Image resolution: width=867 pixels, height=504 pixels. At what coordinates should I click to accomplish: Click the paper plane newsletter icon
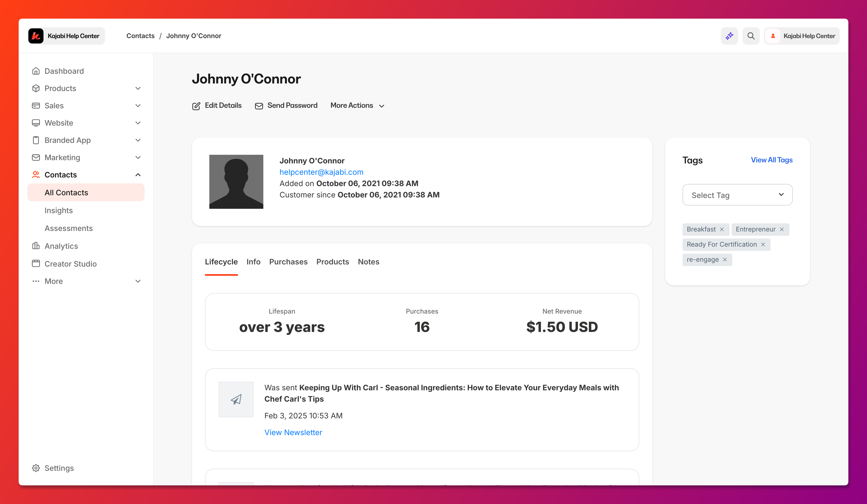(x=236, y=399)
